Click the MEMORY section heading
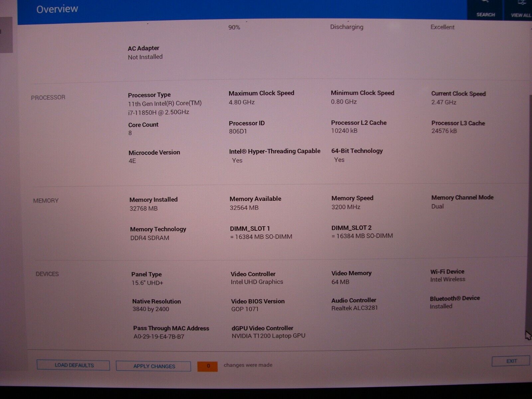This screenshot has width=532, height=399. pos(46,200)
